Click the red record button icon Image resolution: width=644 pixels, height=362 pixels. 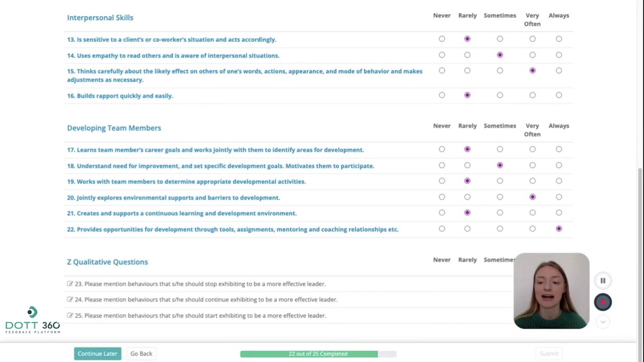[603, 302]
